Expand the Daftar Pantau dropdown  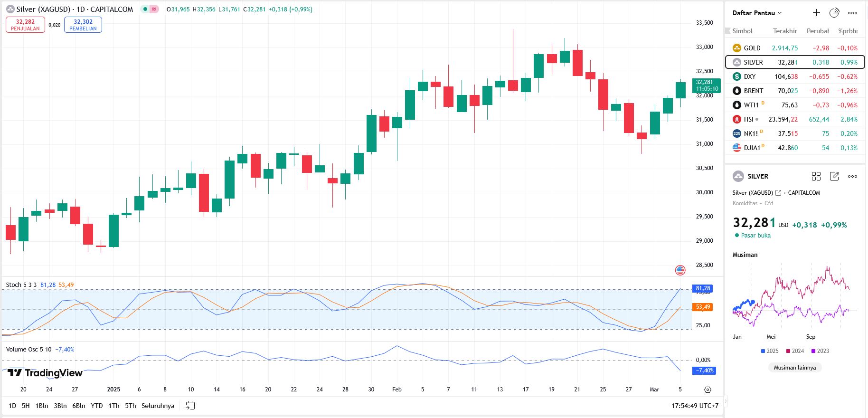[x=757, y=13]
